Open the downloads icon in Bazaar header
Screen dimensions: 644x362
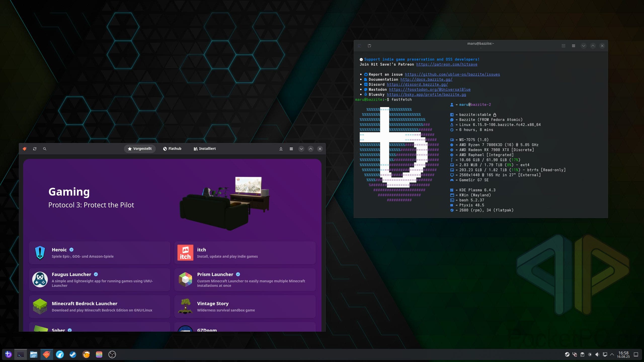[x=281, y=149]
